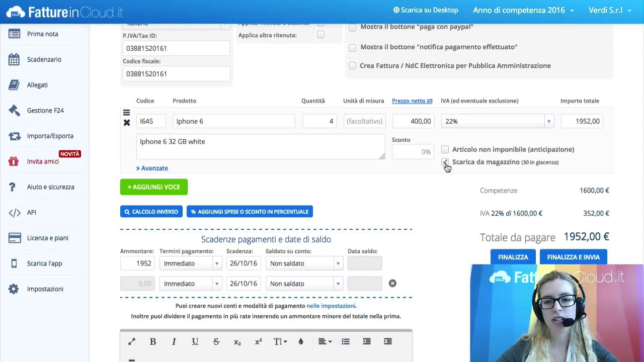644x362 pixels.
Task: Check Crea Fattura Elettronica per Pubblica Amministrazione
Action: tap(352, 66)
